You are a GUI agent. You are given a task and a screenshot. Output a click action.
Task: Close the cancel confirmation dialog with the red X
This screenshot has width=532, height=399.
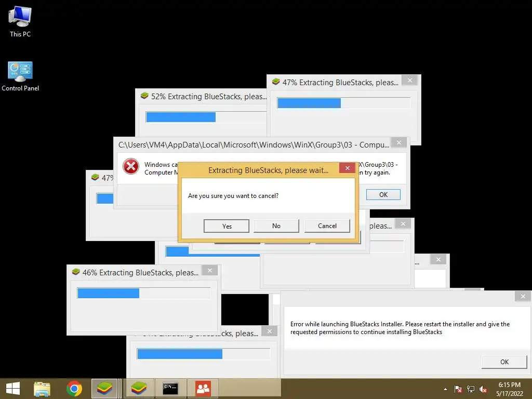[348, 168]
